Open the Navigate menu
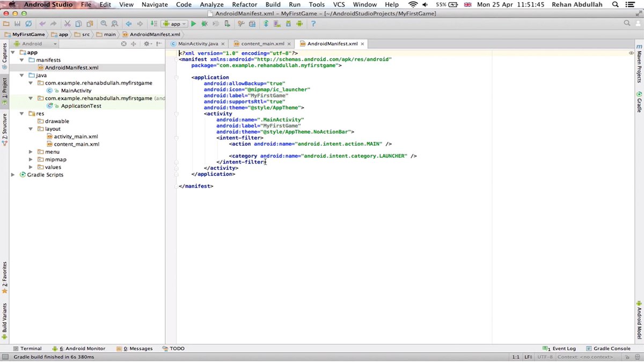The image size is (644, 362). coord(155,4)
